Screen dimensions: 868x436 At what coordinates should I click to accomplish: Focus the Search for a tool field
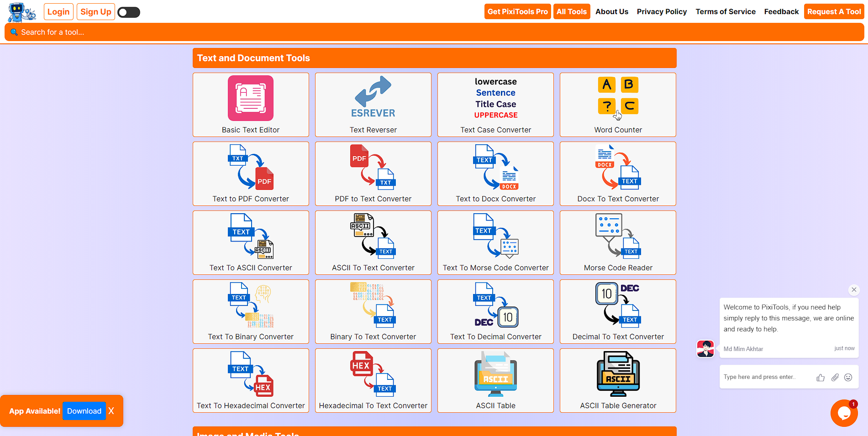434,32
